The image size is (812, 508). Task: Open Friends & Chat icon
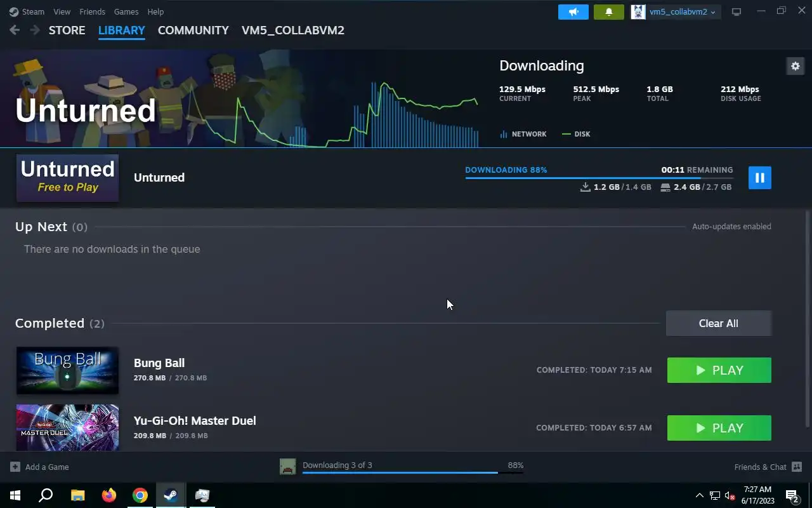pyautogui.click(x=797, y=467)
